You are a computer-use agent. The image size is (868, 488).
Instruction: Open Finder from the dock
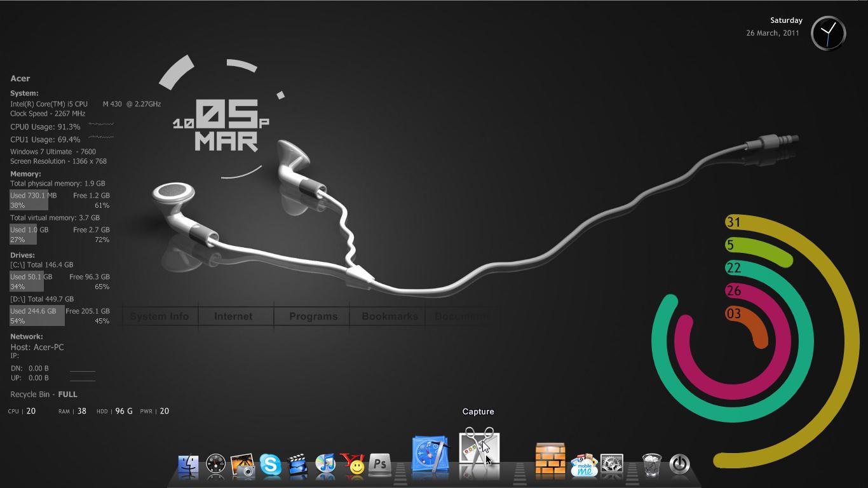pyautogui.click(x=189, y=466)
